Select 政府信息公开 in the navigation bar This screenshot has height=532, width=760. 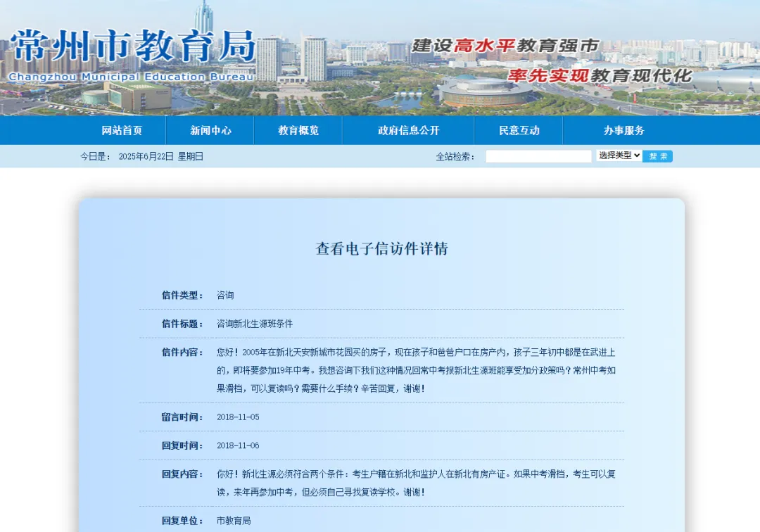pyautogui.click(x=409, y=130)
